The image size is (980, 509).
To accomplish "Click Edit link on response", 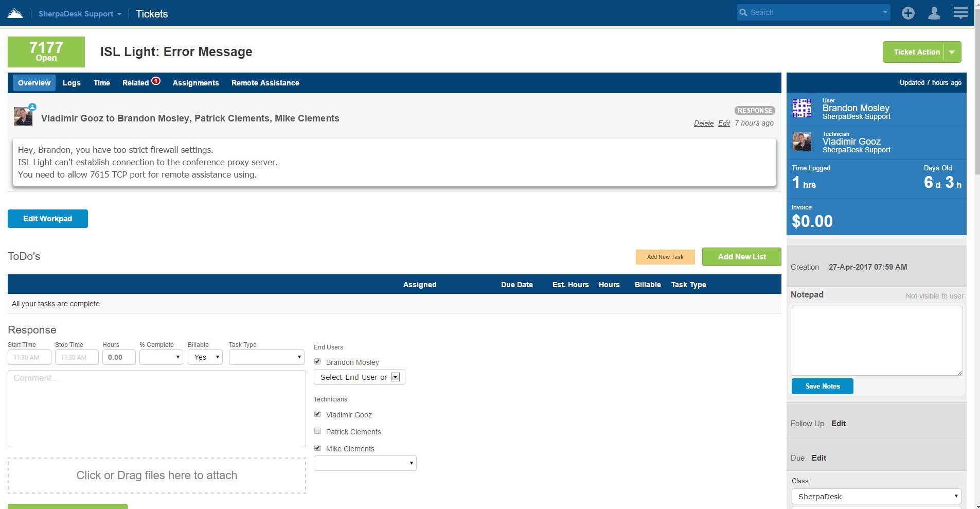I will [724, 123].
